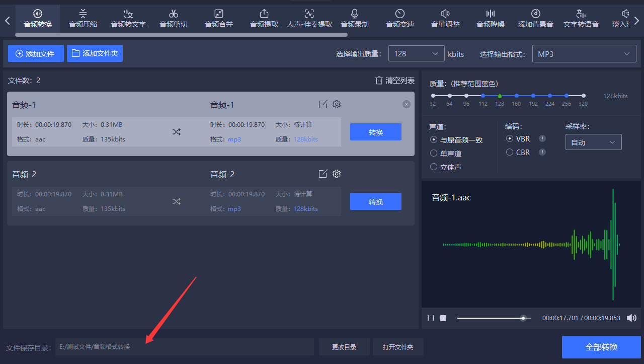This screenshot has width=644, height=364.
Task: Switch to the 音频转换 tab
Action: click(x=38, y=18)
